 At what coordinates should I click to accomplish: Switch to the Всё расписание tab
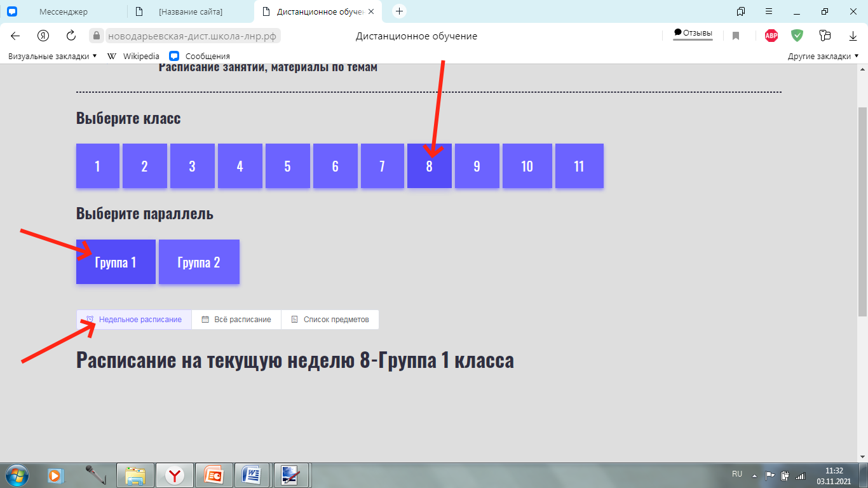coord(236,320)
